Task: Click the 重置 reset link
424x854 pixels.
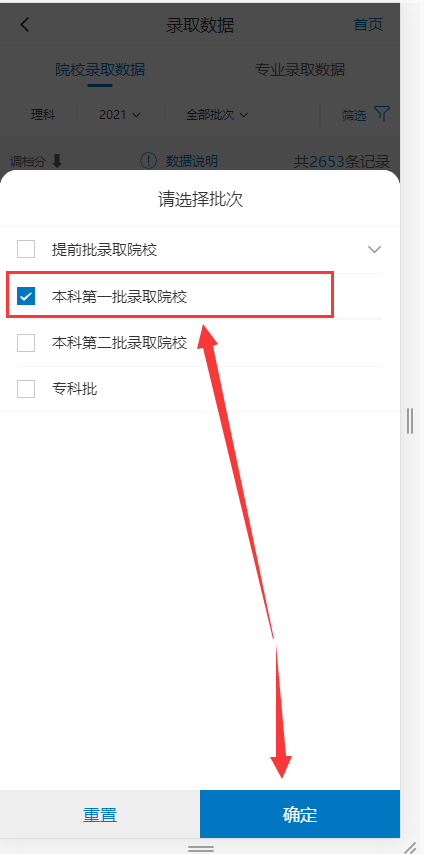Action: pyautogui.click(x=100, y=815)
